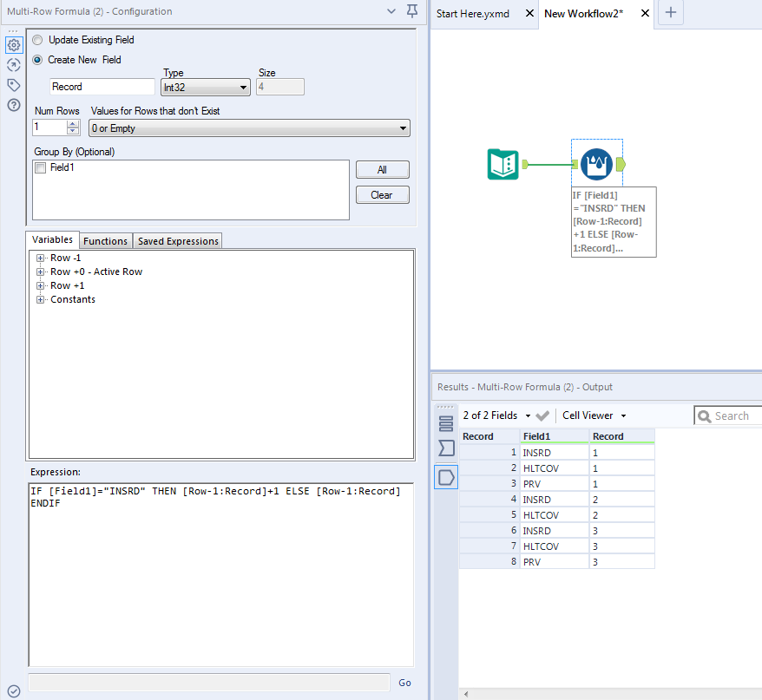Click the Clear button
Viewport: 762px width, 700px height.
[382, 195]
